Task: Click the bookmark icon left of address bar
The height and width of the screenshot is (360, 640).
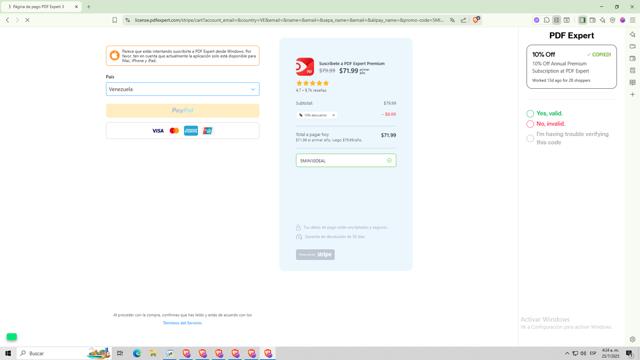Action: click(115, 20)
